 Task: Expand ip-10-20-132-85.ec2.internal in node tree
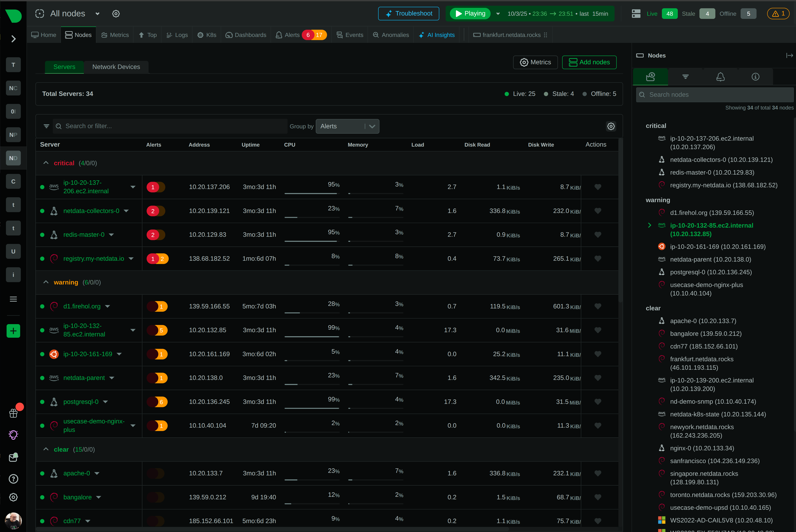pyautogui.click(x=649, y=225)
